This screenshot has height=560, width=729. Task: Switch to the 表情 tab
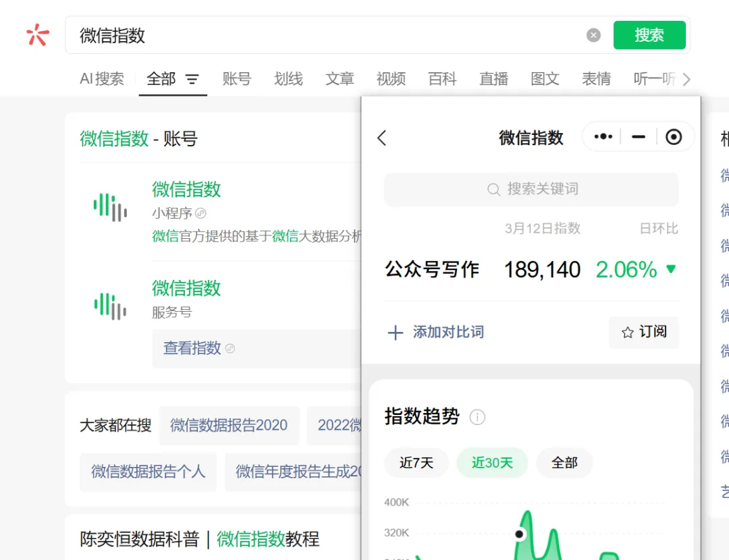tap(596, 79)
